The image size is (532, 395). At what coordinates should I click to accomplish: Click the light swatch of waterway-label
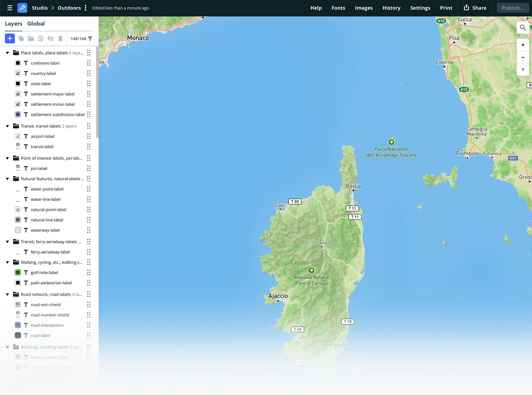pos(18,230)
